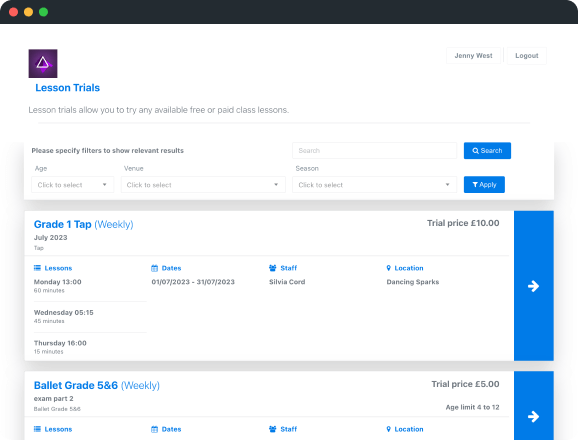Click the Age limit 4 to 12 text

click(472, 407)
